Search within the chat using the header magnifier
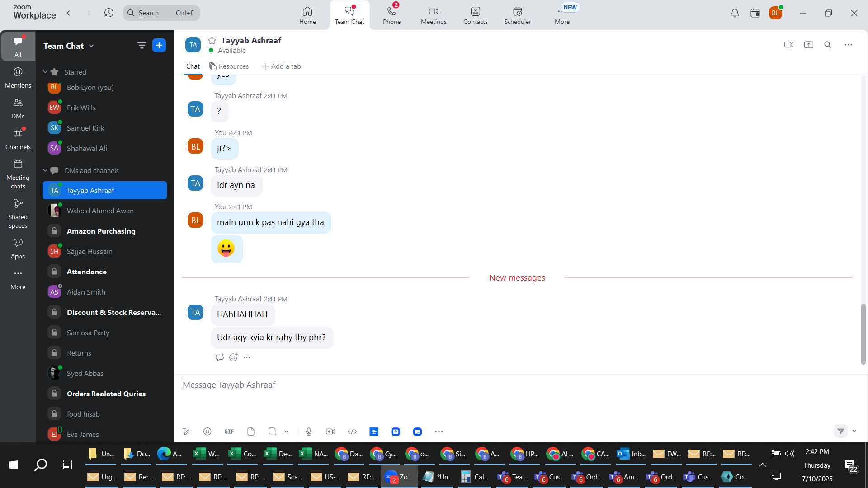This screenshot has height=488, width=868. coord(828,45)
